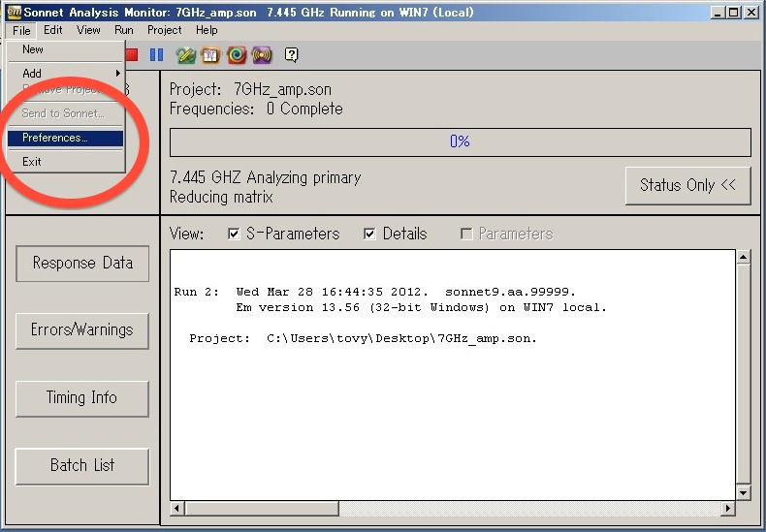Choose Exit from the File menu
Viewport: 766px width, 532px height.
tap(66, 162)
